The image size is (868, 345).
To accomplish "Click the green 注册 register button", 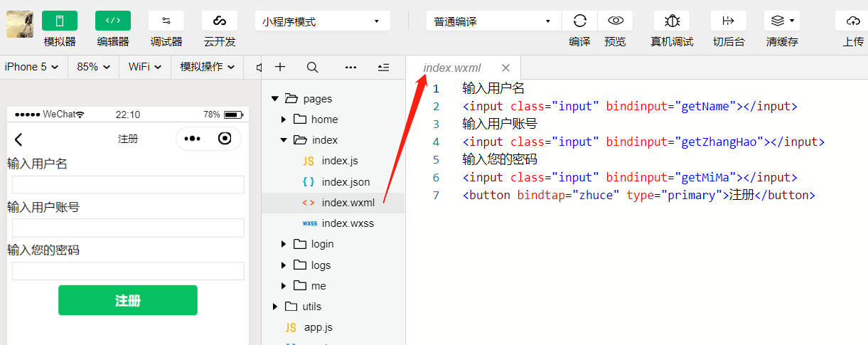I will coord(128,300).
